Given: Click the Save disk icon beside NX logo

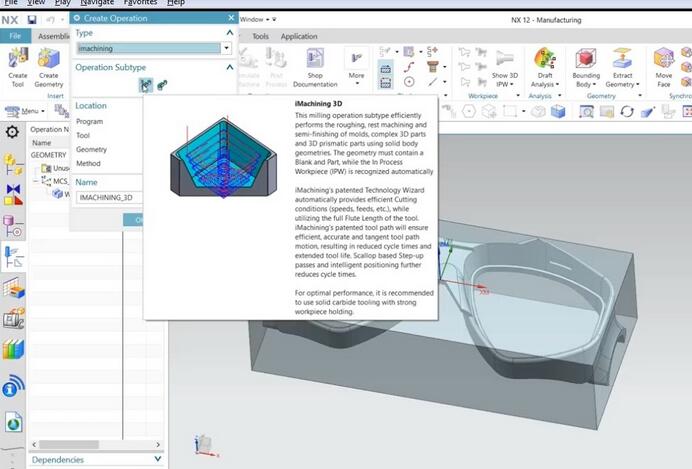Looking at the screenshot, I should [x=32, y=20].
